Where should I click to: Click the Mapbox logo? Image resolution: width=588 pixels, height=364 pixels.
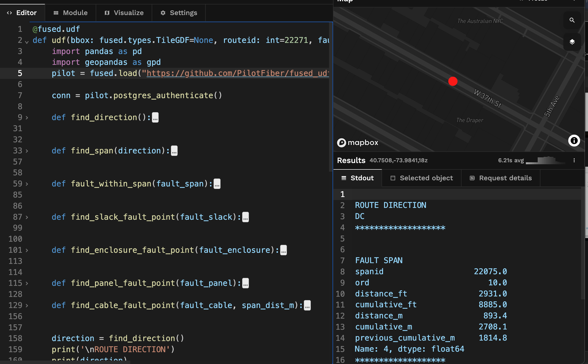(x=357, y=143)
